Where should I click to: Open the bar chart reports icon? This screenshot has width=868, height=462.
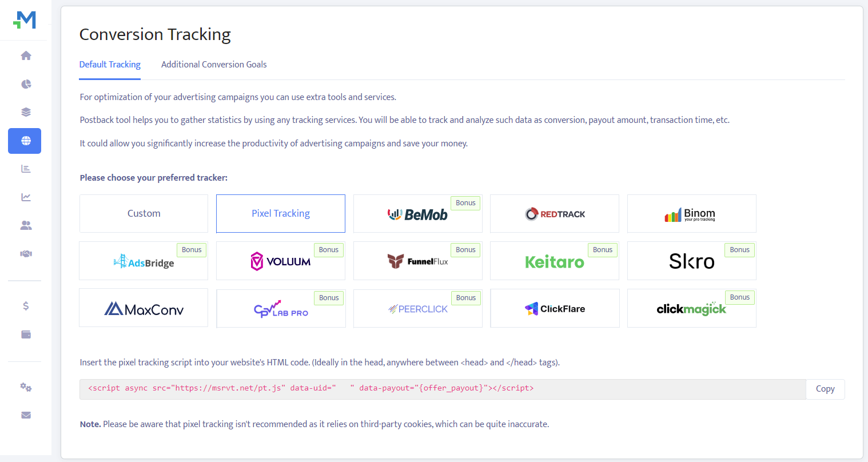26,169
